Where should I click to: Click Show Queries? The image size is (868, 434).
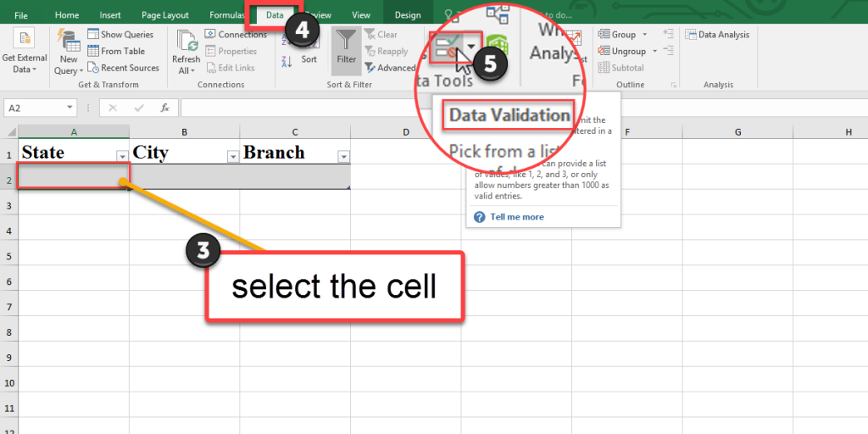(120, 34)
